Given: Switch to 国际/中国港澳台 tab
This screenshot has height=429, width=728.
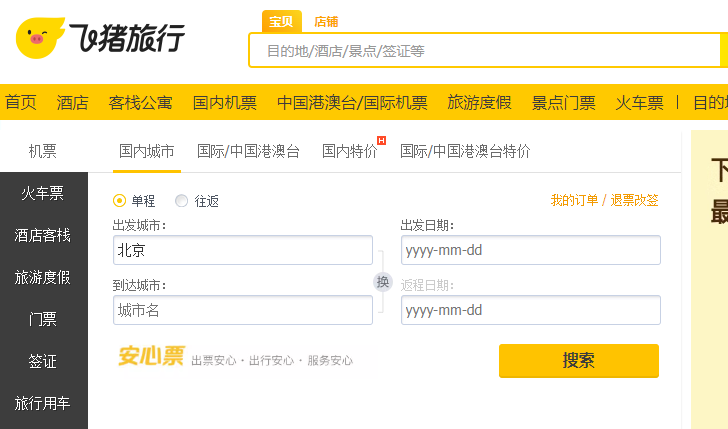Looking at the screenshot, I should click(x=248, y=151).
